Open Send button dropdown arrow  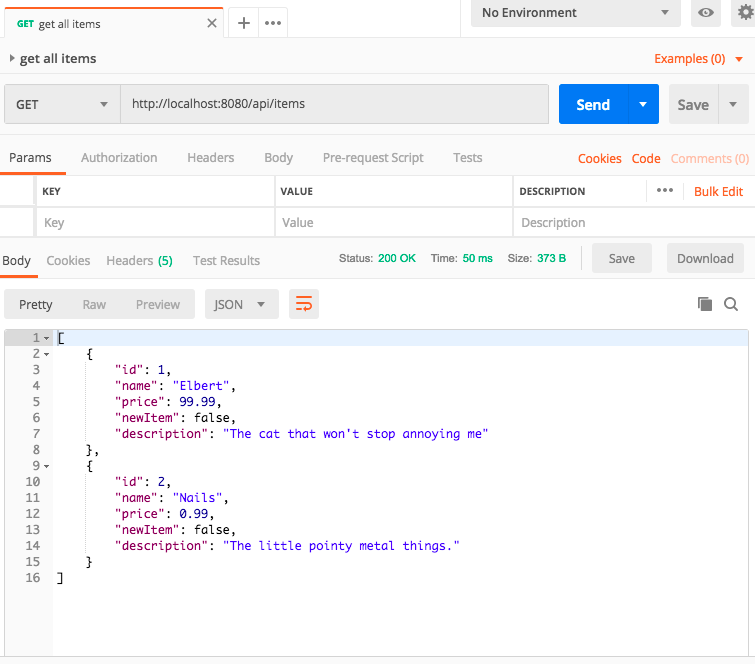coord(643,104)
